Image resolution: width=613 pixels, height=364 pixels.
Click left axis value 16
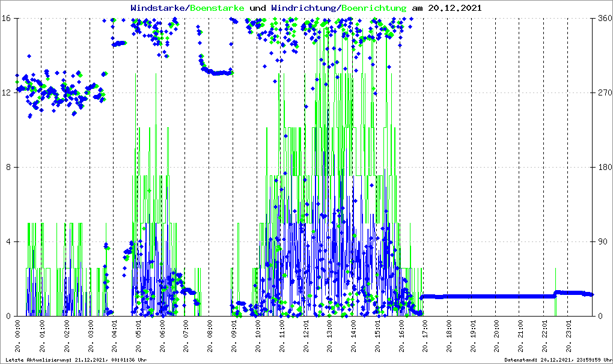coord(6,19)
